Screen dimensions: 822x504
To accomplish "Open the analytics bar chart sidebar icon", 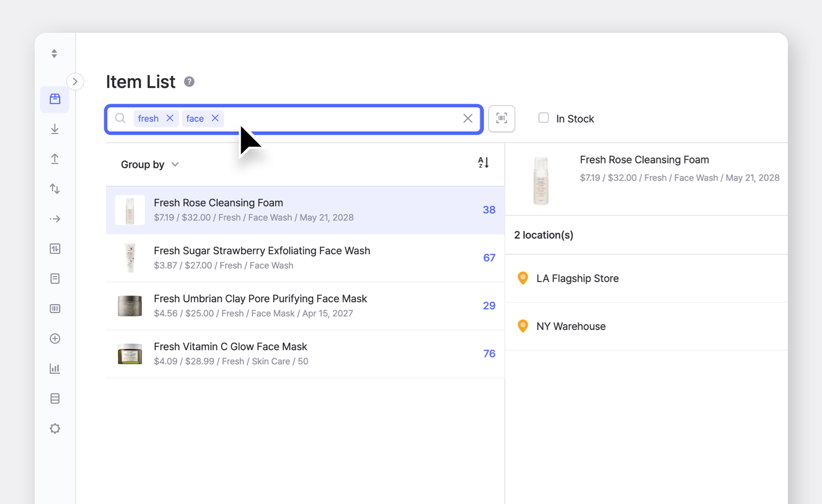I will 54,368.
